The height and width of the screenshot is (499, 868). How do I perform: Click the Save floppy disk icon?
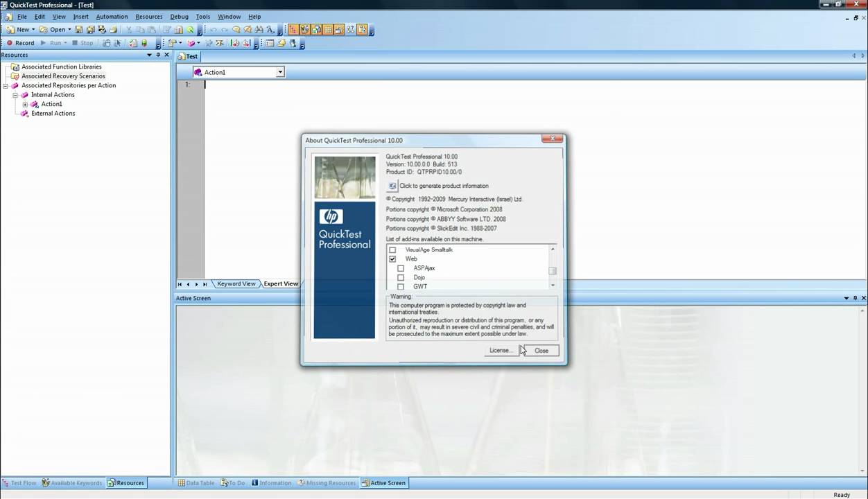[79, 30]
